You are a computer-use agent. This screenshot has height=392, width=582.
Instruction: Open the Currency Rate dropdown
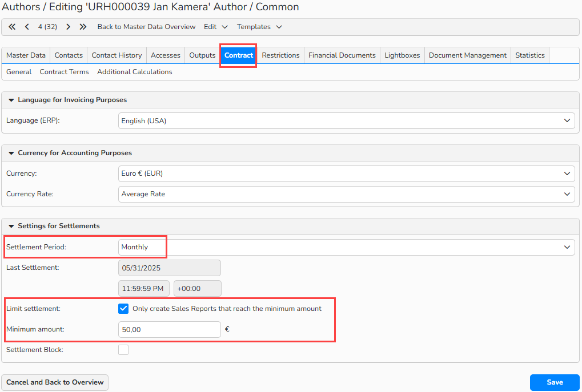346,194
